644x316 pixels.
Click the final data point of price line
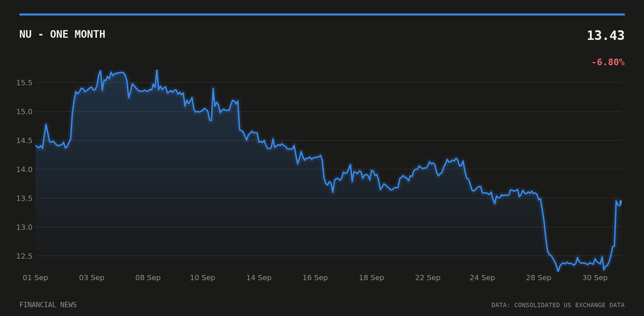tap(621, 202)
